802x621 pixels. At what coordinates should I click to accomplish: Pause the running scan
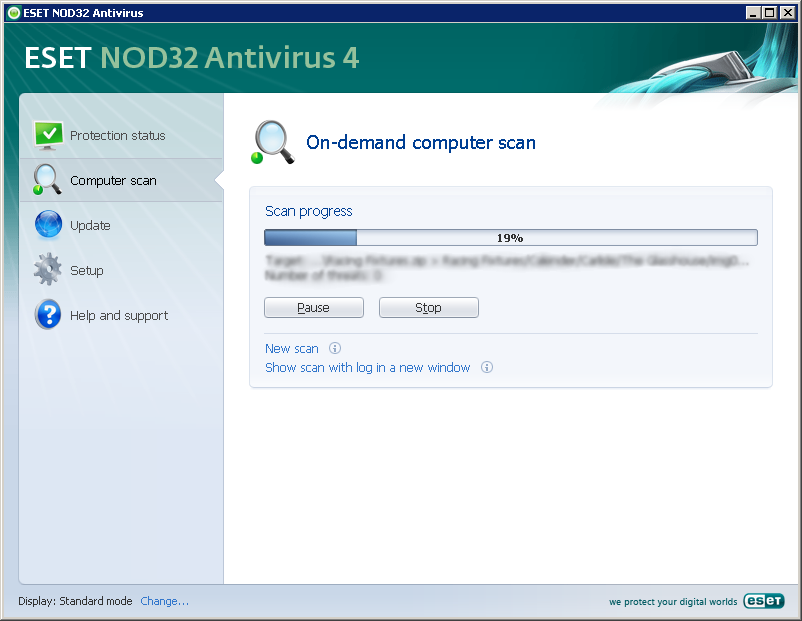(314, 307)
